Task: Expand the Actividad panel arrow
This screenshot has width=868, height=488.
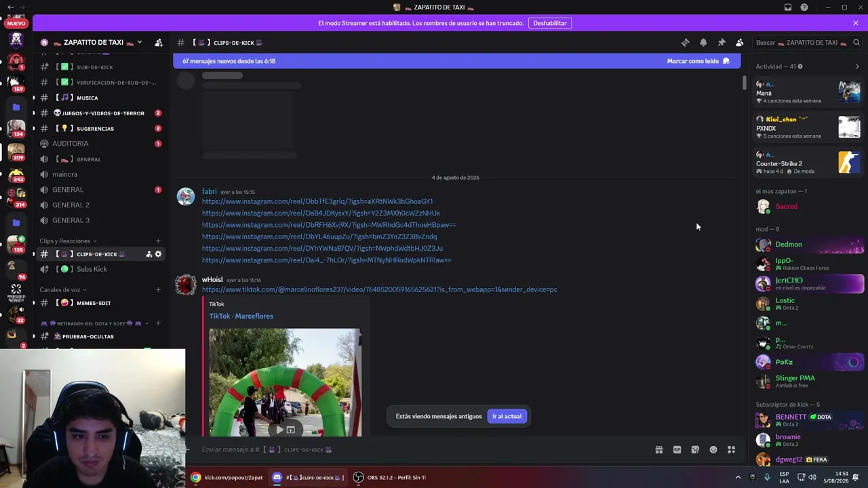Action: click(x=857, y=66)
